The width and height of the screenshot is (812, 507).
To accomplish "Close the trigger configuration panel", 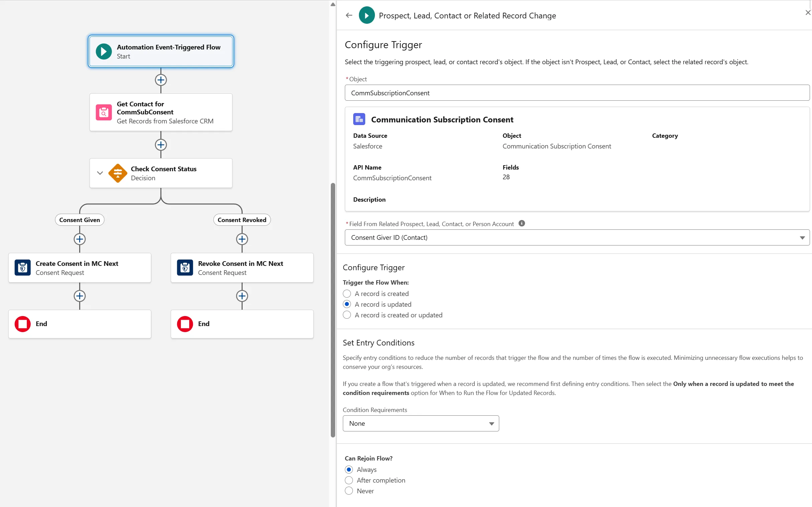I will [808, 13].
